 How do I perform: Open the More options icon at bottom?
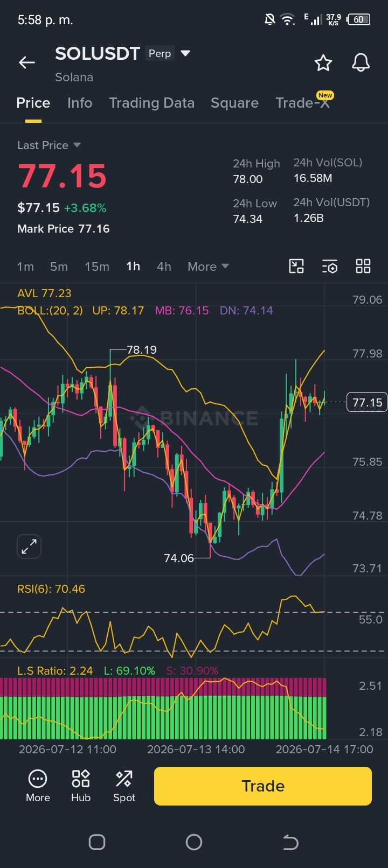[x=38, y=786]
